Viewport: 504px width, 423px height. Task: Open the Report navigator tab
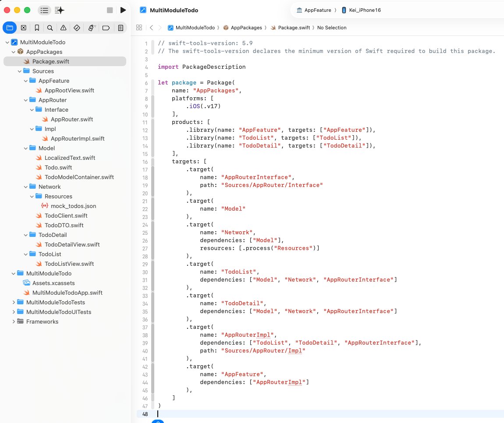(121, 28)
